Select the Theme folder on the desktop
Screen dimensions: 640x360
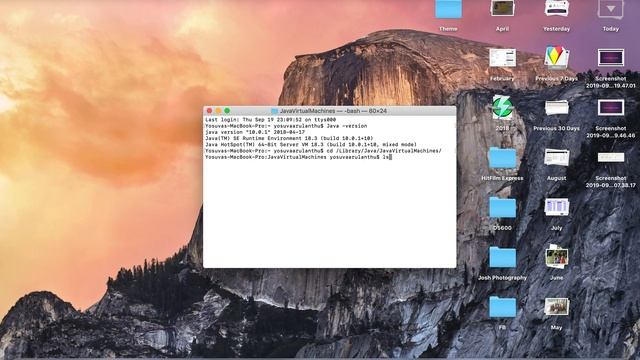[x=448, y=9]
